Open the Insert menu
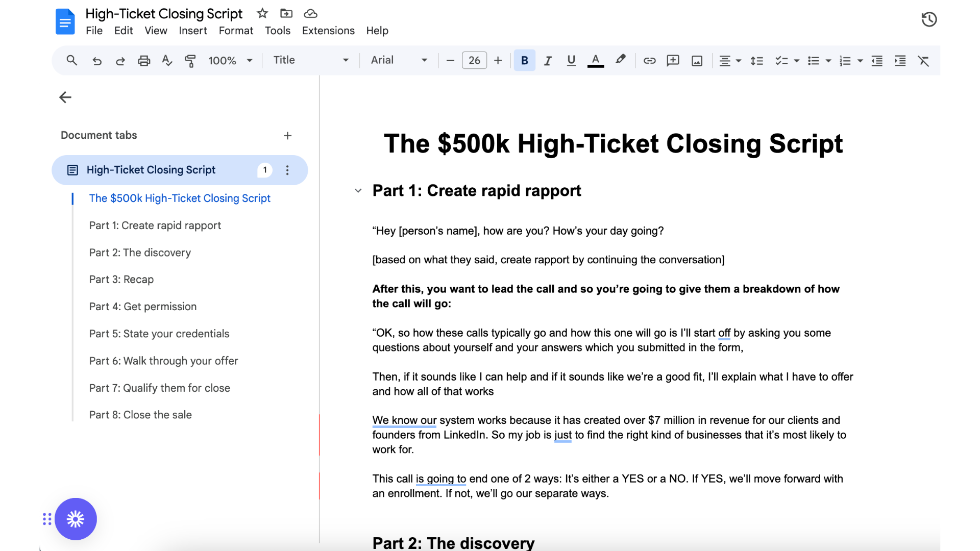Screen dimensions: 980x551 [192, 31]
